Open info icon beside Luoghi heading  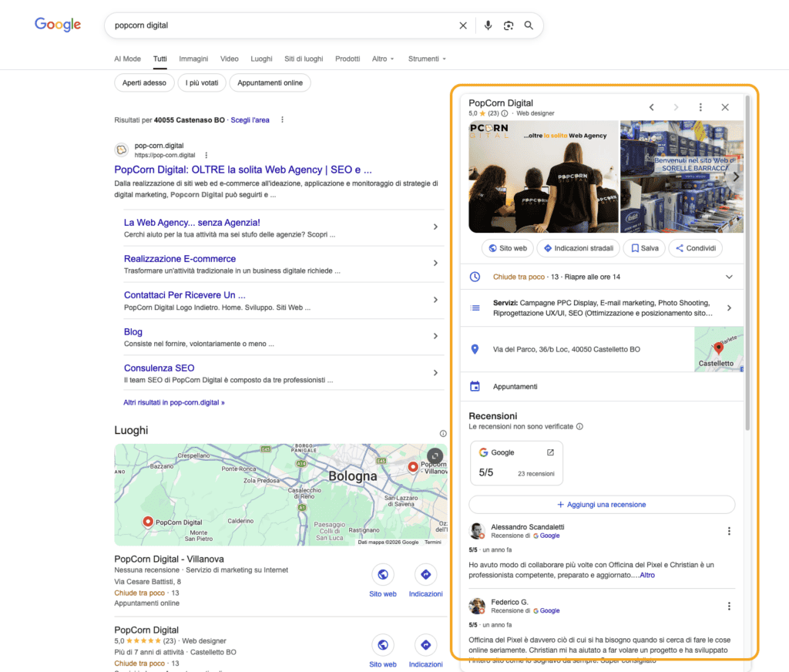click(443, 433)
